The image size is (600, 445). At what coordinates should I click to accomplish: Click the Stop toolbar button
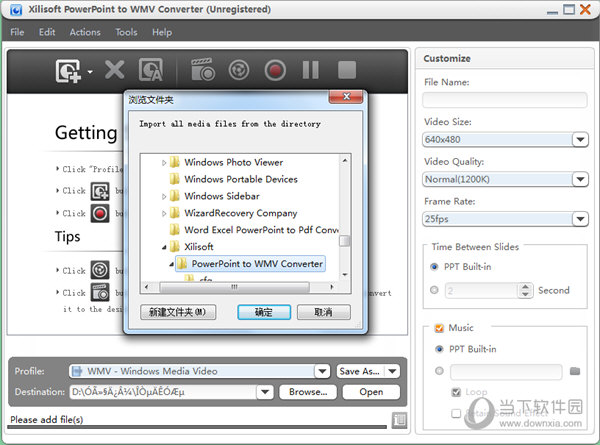pos(347,70)
